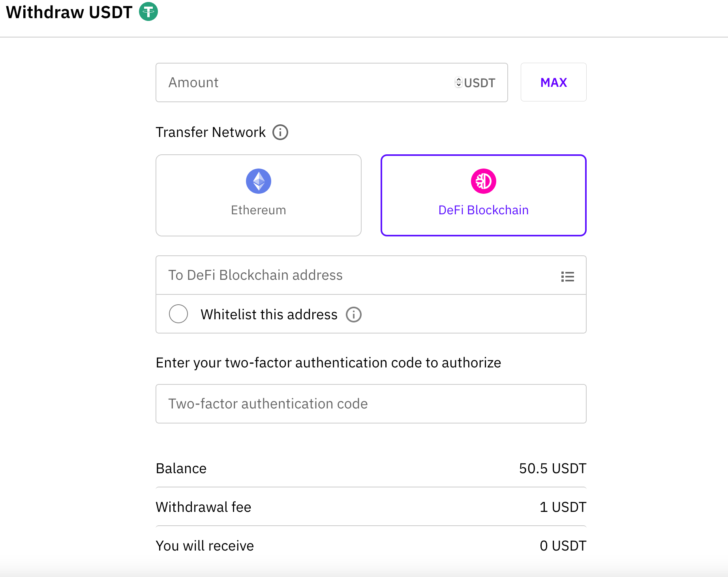Click the USDT unit label in Amount field

click(x=479, y=83)
